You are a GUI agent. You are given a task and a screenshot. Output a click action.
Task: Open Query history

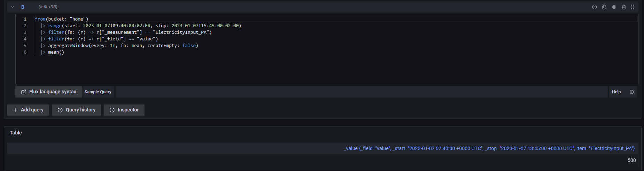click(77, 110)
